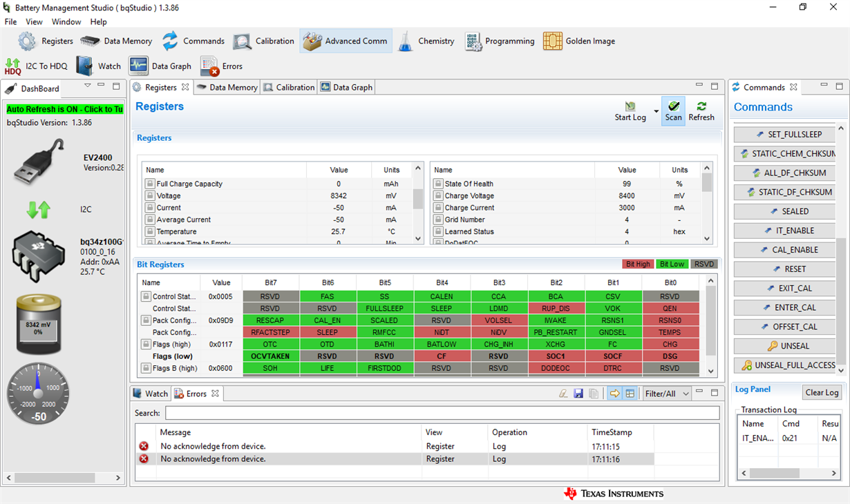Open the Start Log dropdown arrow
Viewport: 850px width, 504px height.
point(655,111)
